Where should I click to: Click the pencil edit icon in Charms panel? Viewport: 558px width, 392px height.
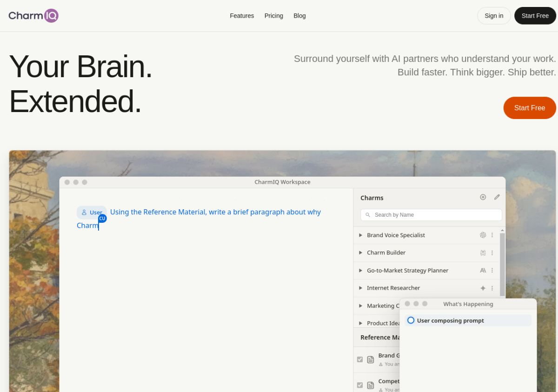(x=497, y=197)
